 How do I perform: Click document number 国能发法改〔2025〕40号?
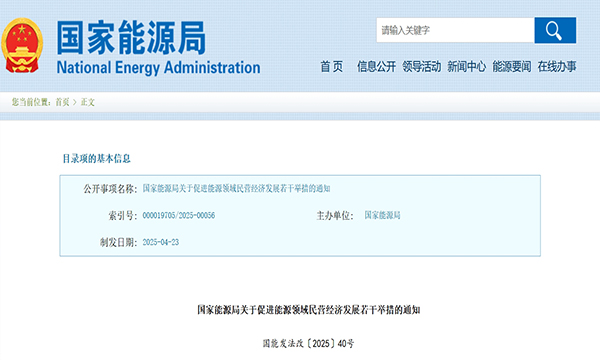(308, 344)
